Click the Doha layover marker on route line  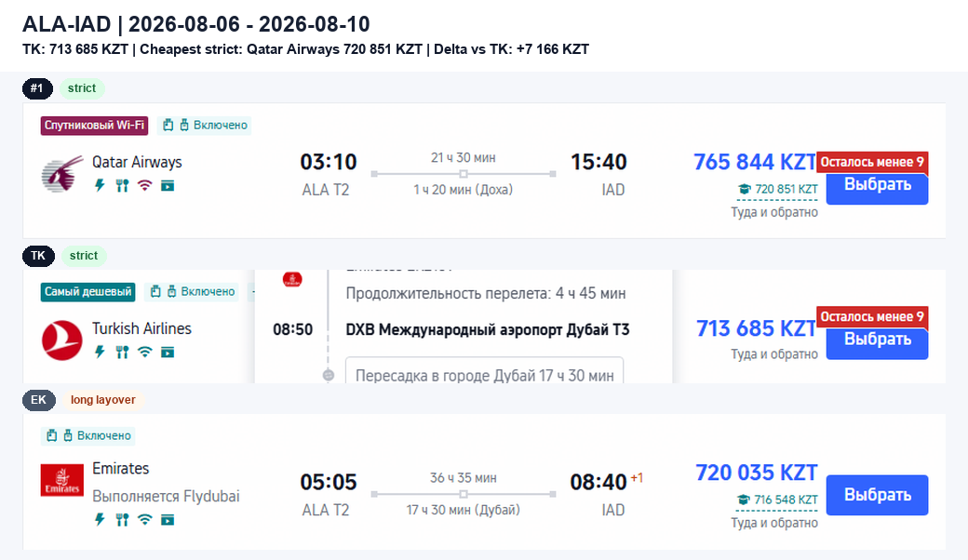(464, 174)
